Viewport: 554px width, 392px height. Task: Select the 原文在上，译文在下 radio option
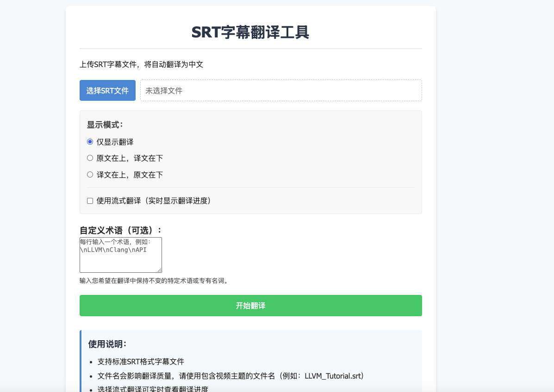(x=90, y=158)
